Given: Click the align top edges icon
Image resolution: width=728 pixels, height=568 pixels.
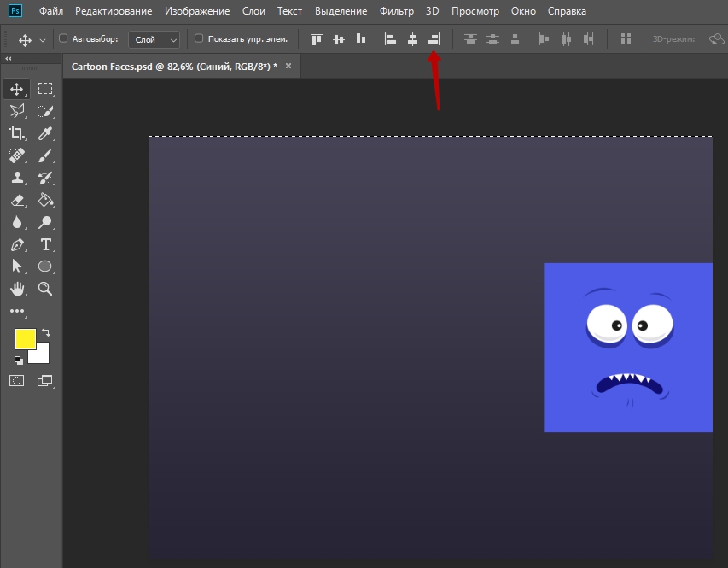Looking at the screenshot, I should point(317,39).
